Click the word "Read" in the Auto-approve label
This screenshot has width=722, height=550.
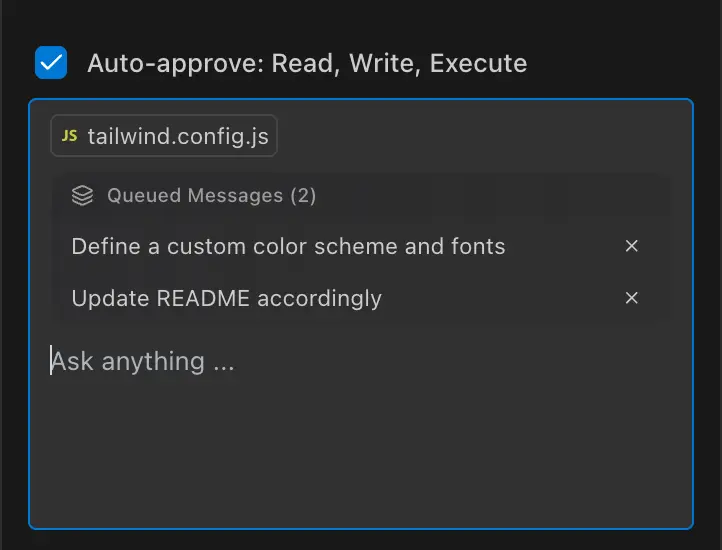click(x=302, y=64)
